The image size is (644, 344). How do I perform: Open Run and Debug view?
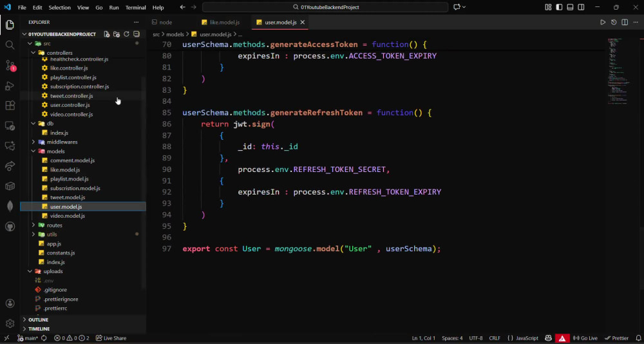[x=10, y=86]
